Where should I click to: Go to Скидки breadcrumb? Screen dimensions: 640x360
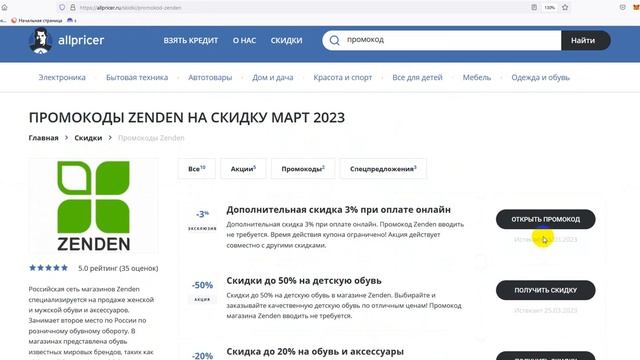point(88,138)
